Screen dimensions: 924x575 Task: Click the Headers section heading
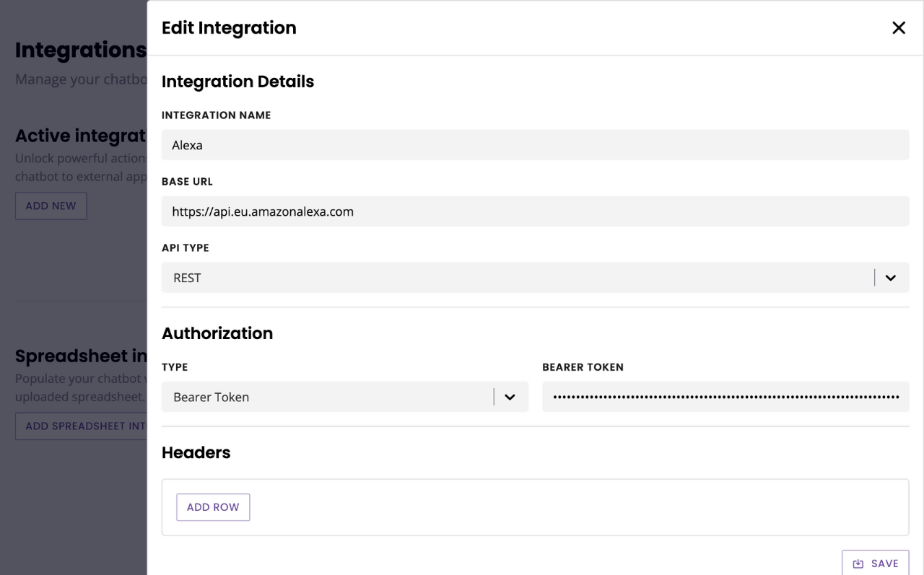pyautogui.click(x=196, y=452)
